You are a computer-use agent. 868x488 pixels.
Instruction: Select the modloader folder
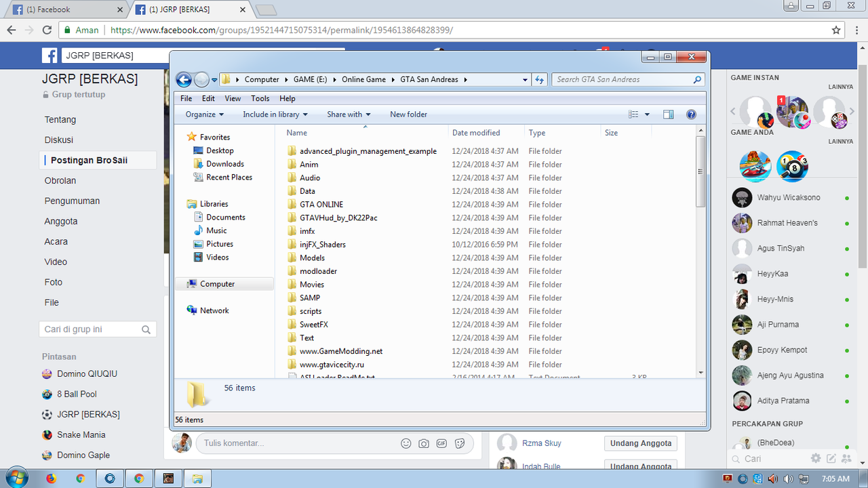(318, 271)
